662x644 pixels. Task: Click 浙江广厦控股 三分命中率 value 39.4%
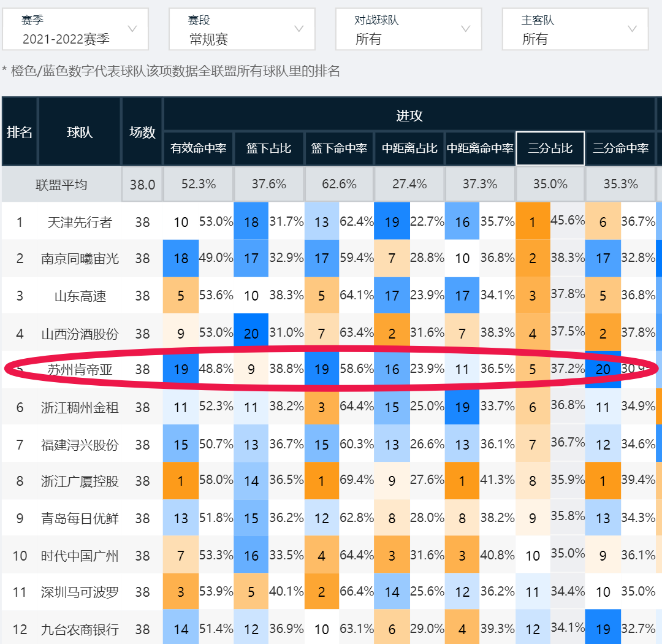pyautogui.click(x=638, y=480)
